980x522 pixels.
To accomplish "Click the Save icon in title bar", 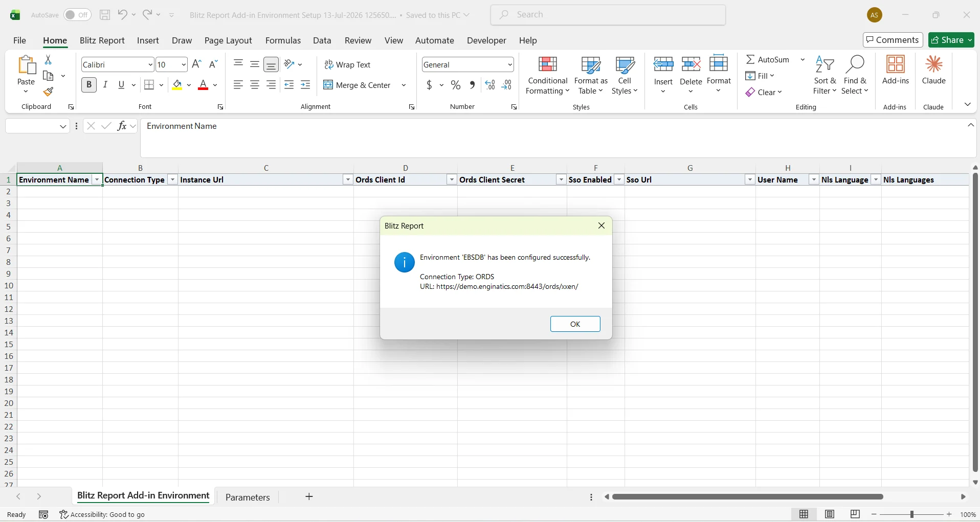I will (105, 15).
